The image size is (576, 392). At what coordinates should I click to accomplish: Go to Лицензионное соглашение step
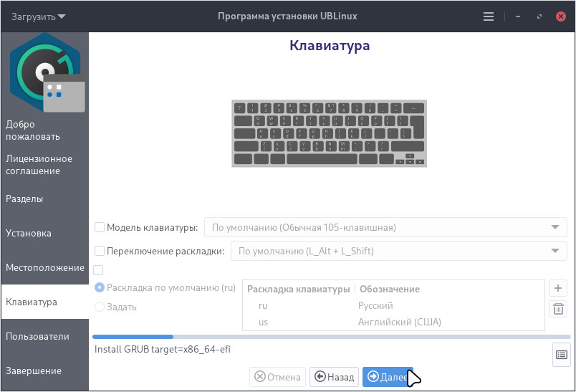pyautogui.click(x=45, y=165)
